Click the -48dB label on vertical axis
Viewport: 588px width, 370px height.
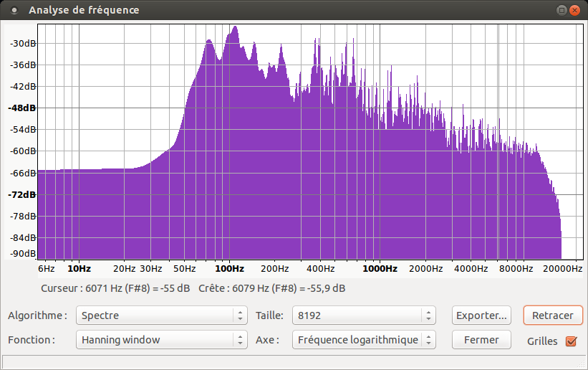click(x=22, y=108)
